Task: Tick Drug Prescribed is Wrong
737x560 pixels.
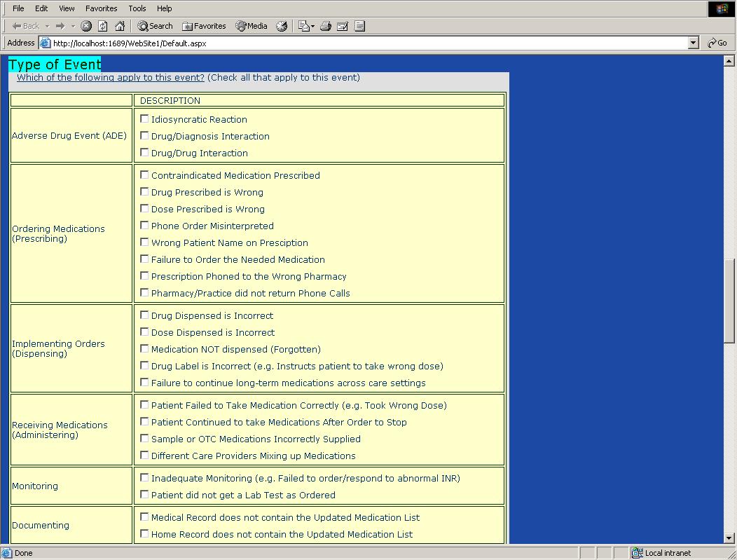Action: point(144,192)
